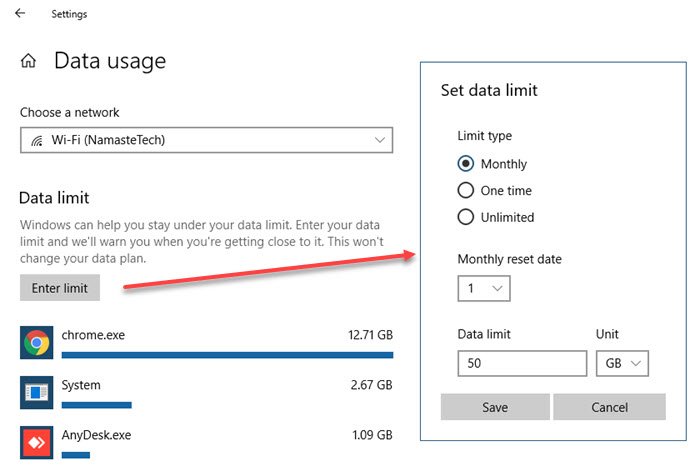
Task: Click the System app icon
Action: (37, 392)
